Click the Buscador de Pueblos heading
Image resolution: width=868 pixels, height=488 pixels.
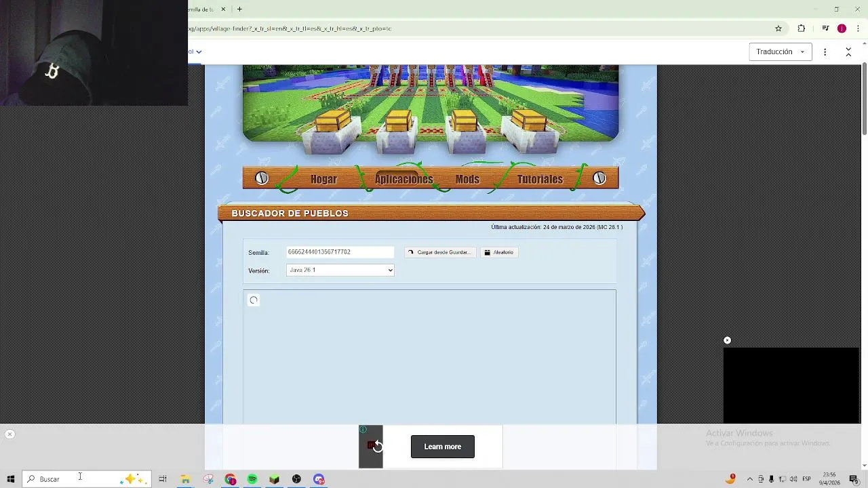(290, 213)
